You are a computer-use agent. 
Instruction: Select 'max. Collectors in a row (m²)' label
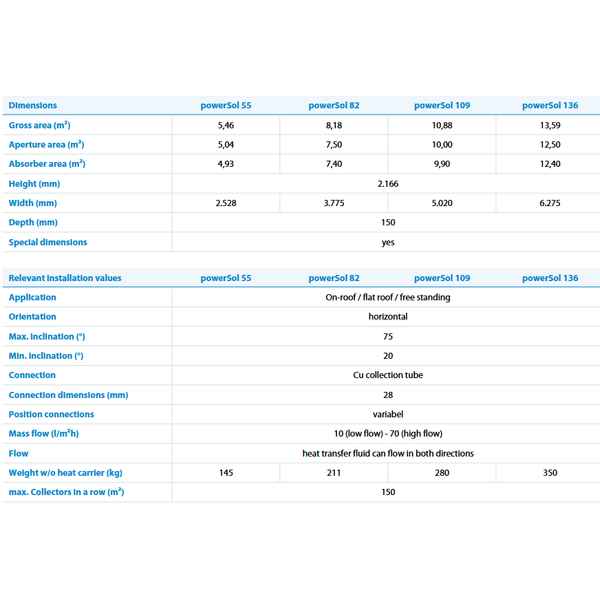click(x=66, y=492)
